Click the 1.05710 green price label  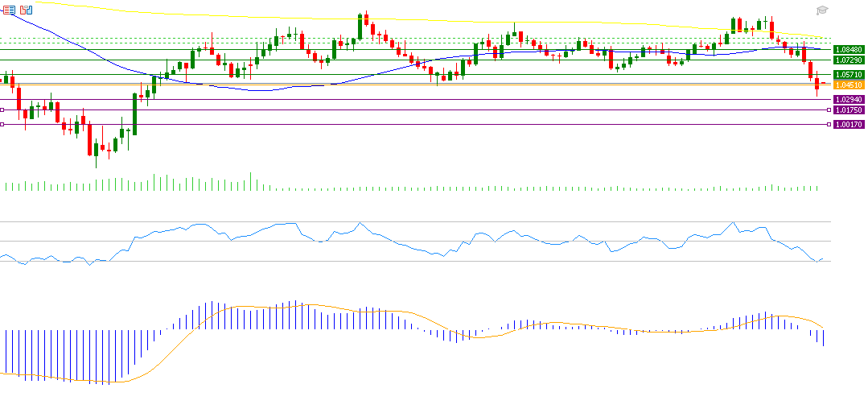pos(849,74)
